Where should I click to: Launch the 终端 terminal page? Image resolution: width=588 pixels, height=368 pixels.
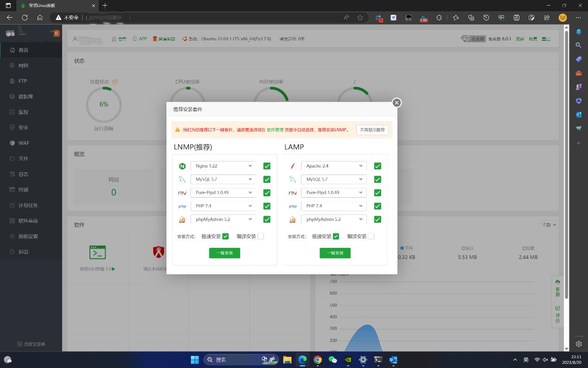[x=22, y=189]
